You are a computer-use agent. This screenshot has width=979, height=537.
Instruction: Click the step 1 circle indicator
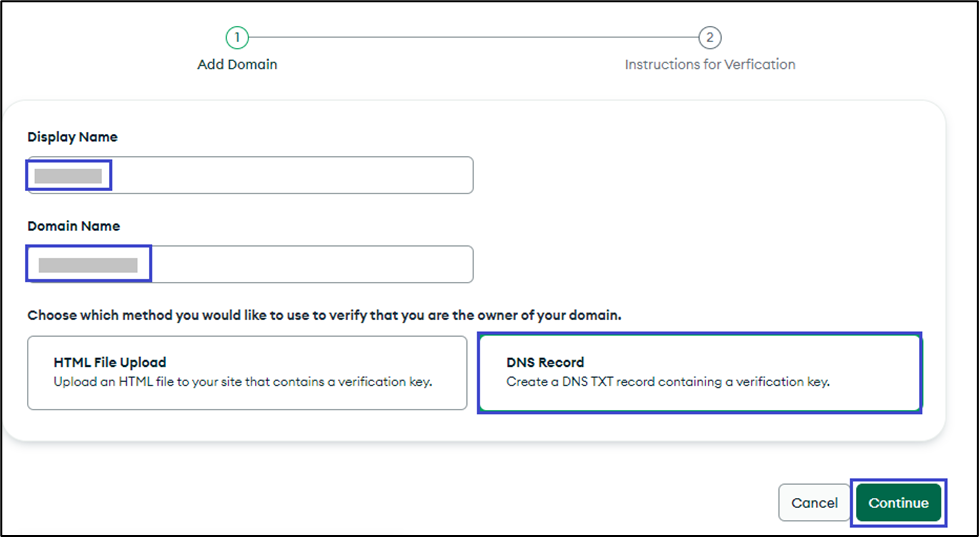tap(236, 38)
